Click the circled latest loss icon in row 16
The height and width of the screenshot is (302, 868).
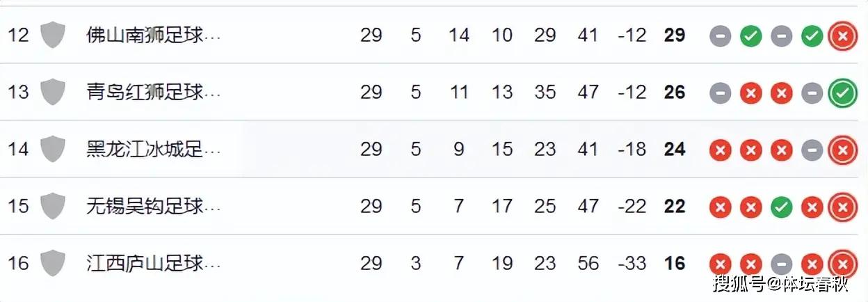(842, 264)
